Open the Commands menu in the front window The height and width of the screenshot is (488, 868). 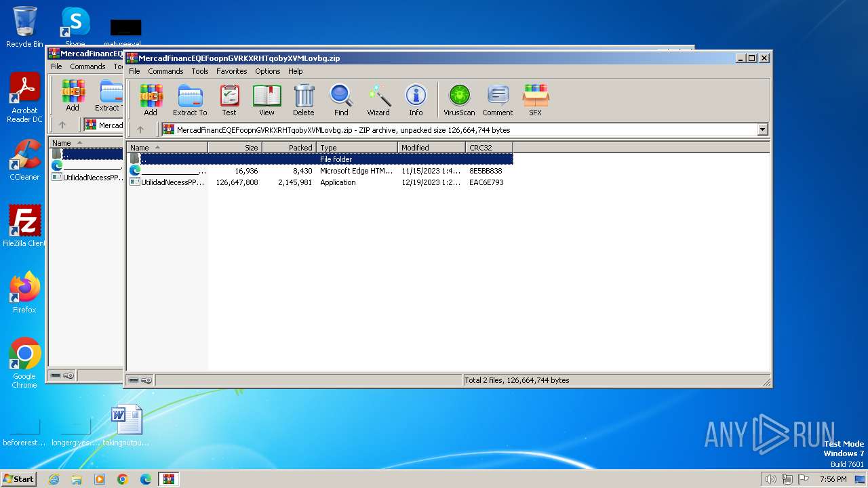pos(165,71)
